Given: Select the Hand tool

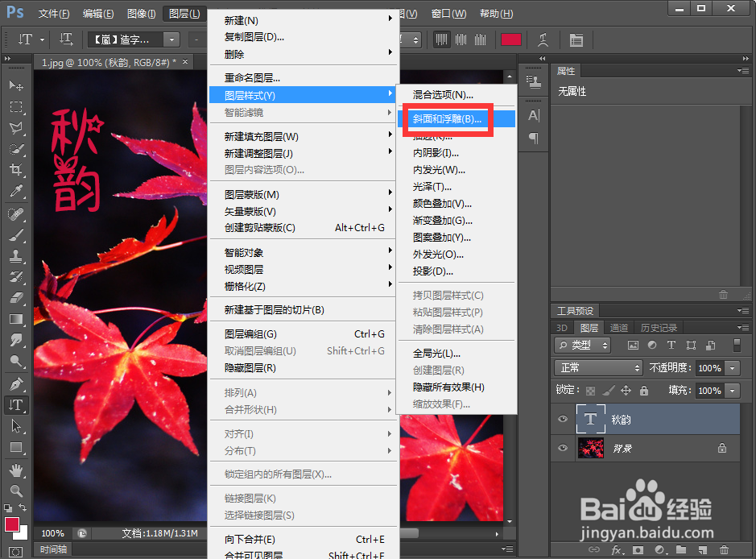Looking at the screenshot, I should tap(17, 470).
